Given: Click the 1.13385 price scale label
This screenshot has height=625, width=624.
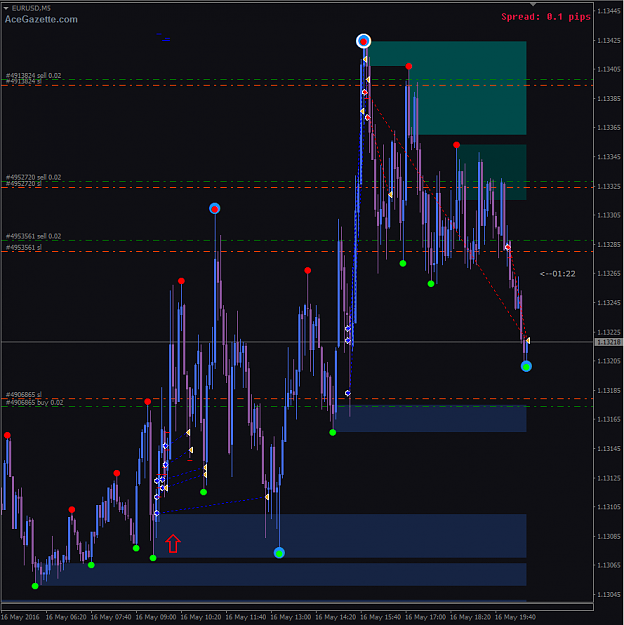Looking at the screenshot, I should 609,98.
